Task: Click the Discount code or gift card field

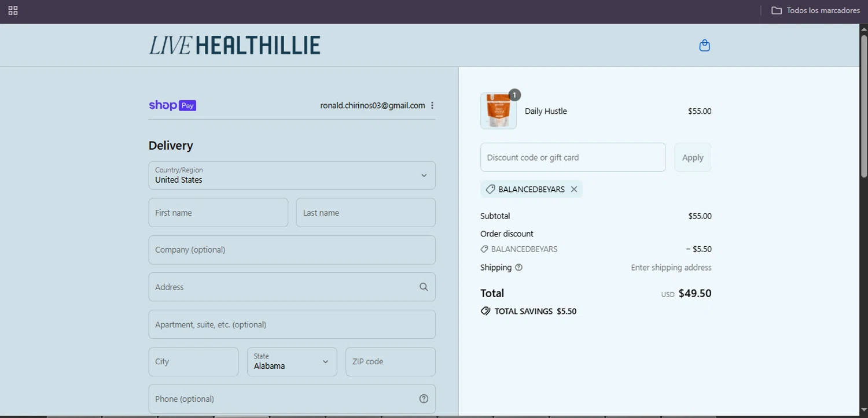Action: click(x=573, y=157)
